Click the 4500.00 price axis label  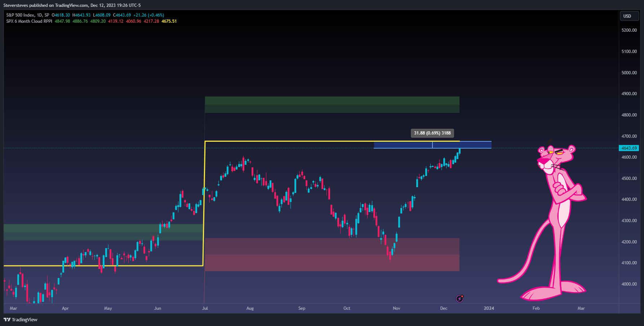pyautogui.click(x=629, y=179)
